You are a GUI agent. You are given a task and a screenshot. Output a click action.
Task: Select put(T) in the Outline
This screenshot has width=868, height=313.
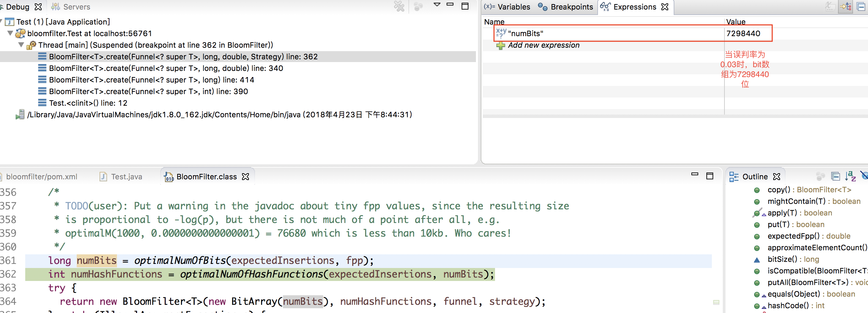pyautogui.click(x=796, y=224)
